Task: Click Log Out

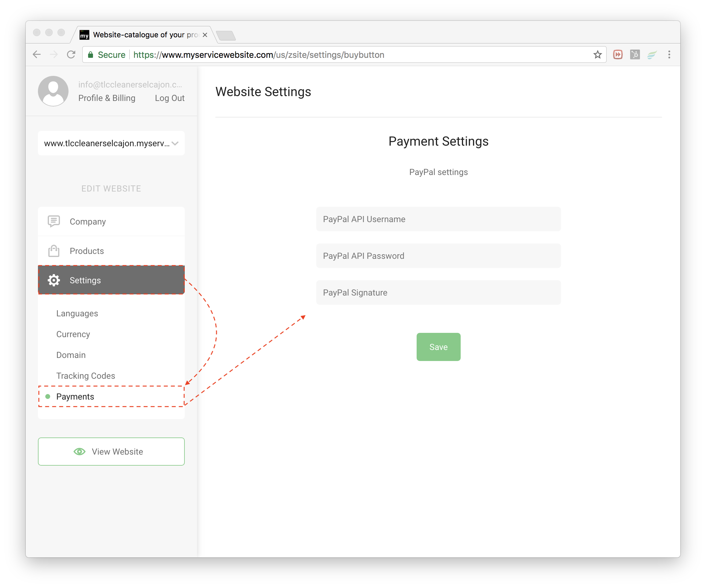Action: [170, 98]
